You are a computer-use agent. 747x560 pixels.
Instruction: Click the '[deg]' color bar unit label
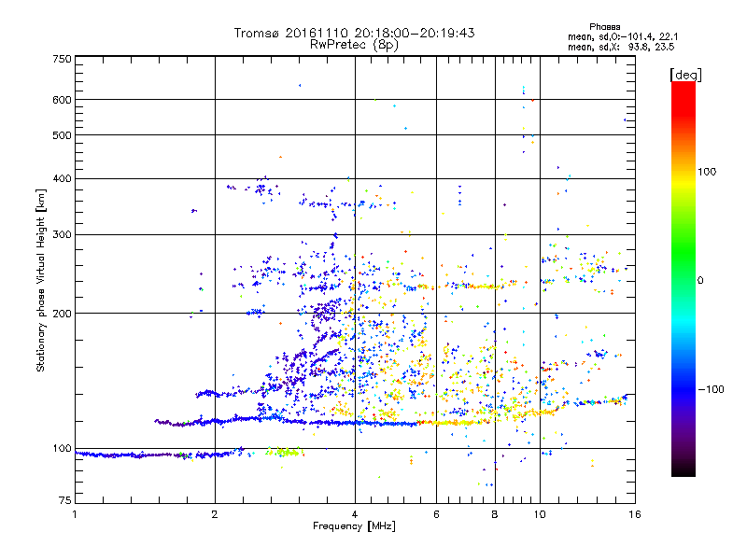click(685, 75)
